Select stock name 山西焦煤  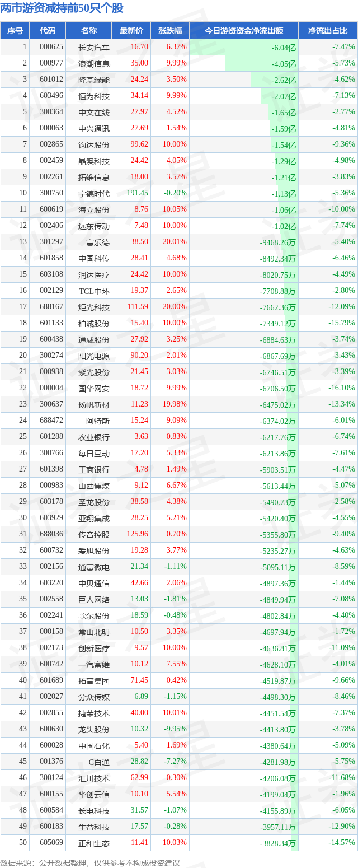94,486
